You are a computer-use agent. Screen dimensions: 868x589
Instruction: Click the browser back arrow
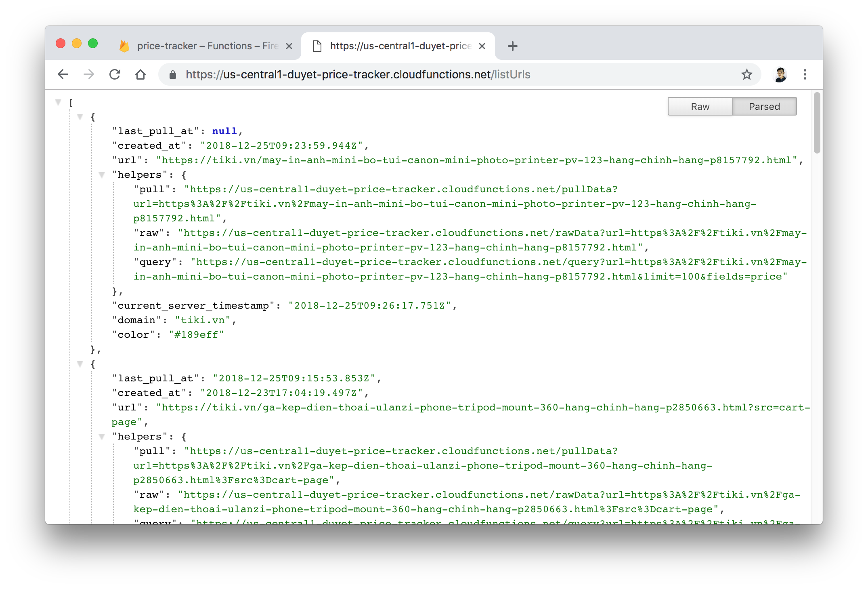click(x=63, y=74)
